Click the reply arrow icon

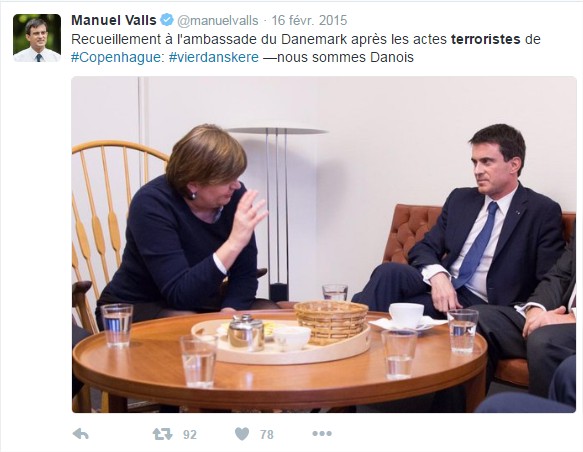click(x=81, y=434)
